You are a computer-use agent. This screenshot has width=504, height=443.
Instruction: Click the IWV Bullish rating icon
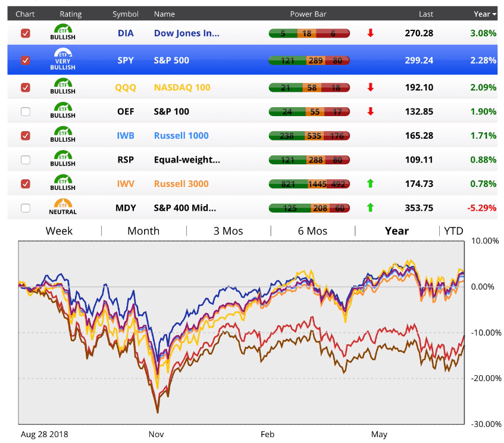pyautogui.click(x=62, y=183)
